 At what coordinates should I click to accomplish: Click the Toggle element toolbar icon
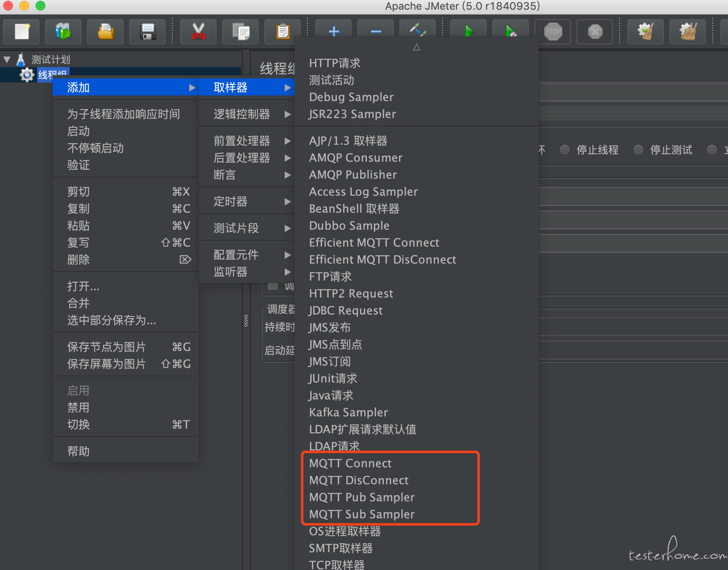tap(417, 29)
